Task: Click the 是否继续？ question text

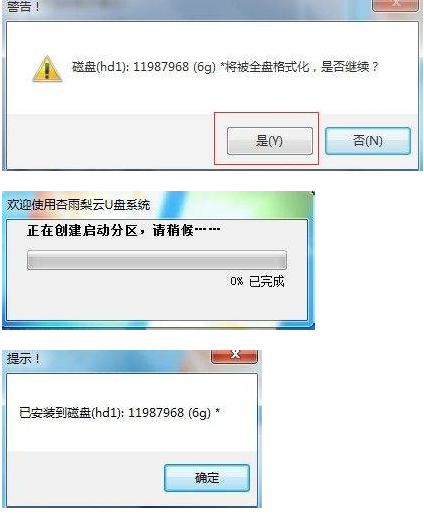Action: point(350,67)
